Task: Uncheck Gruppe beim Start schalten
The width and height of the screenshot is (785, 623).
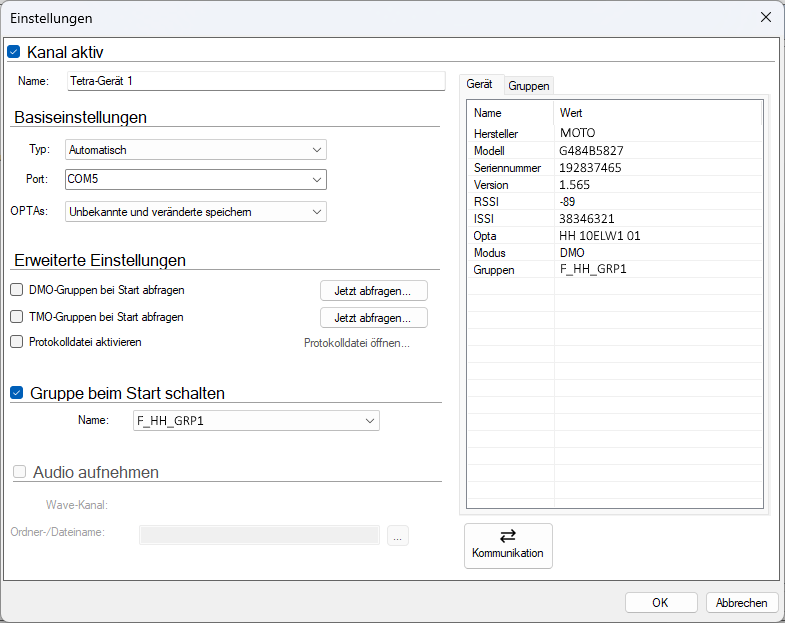Action: pyautogui.click(x=17, y=393)
